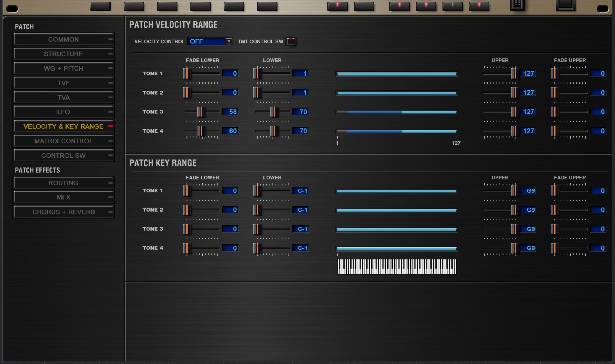Open Chorus + Reverb effects page
Image resolution: width=615 pixels, height=364 pixels.
(63, 212)
